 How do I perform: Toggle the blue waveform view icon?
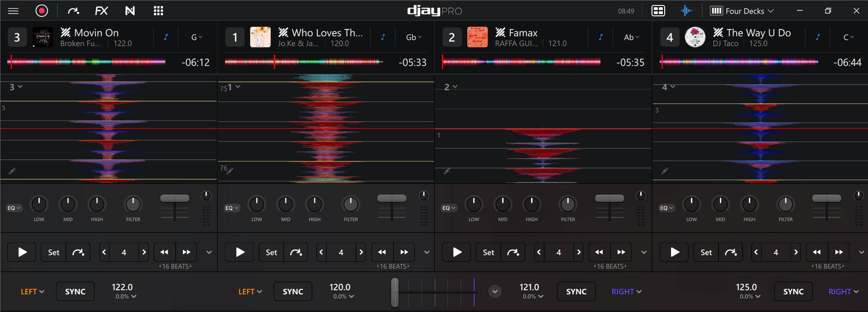point(686,11)
